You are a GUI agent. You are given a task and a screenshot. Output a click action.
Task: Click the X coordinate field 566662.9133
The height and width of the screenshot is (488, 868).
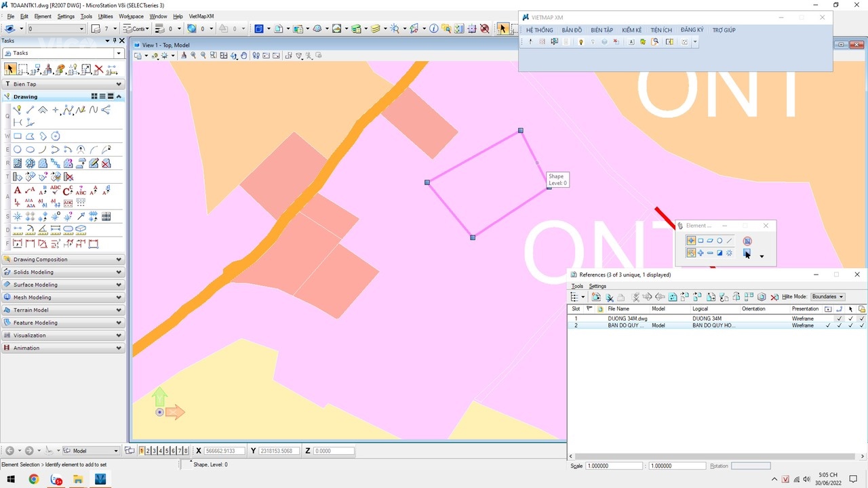(x=224, y=451)
